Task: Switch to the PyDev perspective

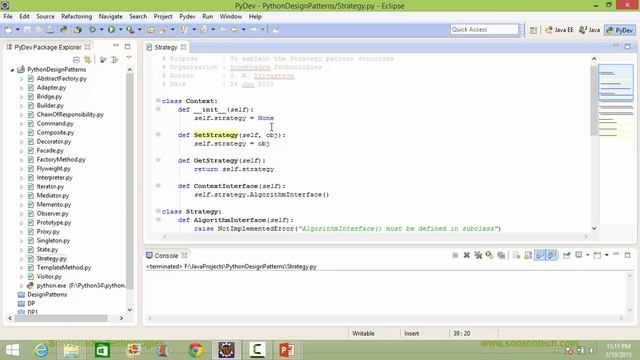Action: [x=620, y=30]
